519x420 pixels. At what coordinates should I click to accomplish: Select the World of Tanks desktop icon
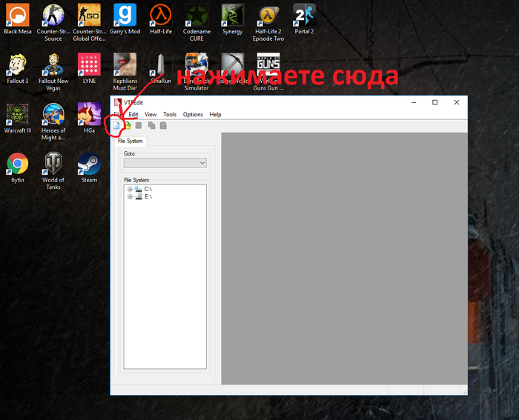click(x=53, y=163)
